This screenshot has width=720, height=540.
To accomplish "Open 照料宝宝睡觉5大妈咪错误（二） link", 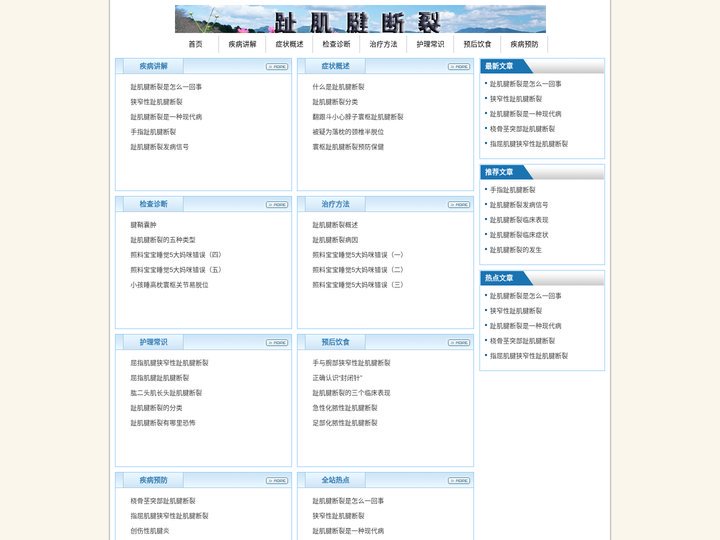I will pos(358,270).
